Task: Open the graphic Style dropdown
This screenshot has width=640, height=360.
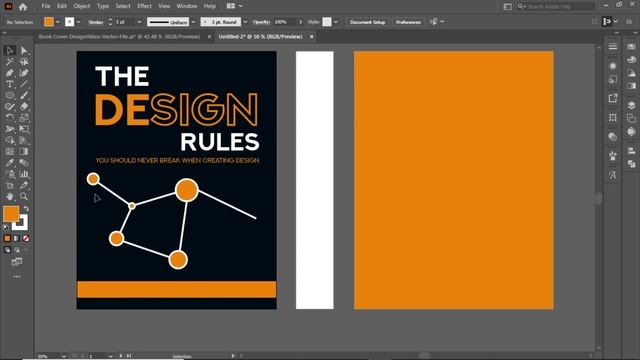Action: [x=336, y=22]
